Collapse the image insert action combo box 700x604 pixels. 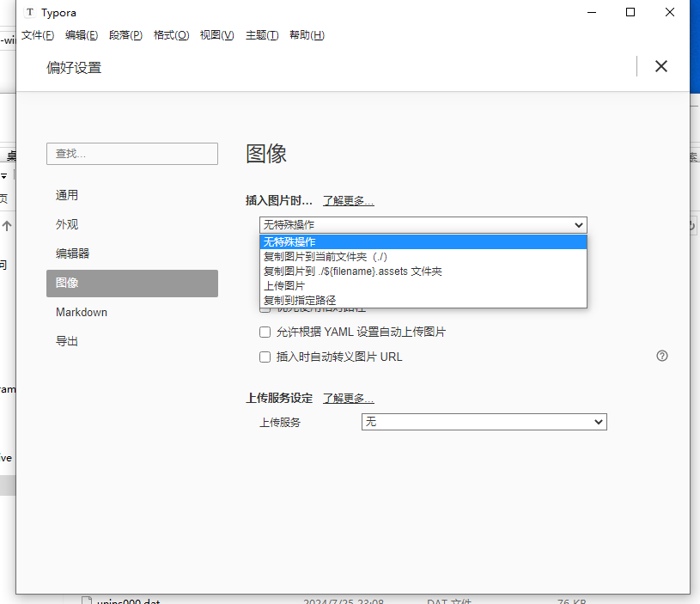click(x=423, y=225)
